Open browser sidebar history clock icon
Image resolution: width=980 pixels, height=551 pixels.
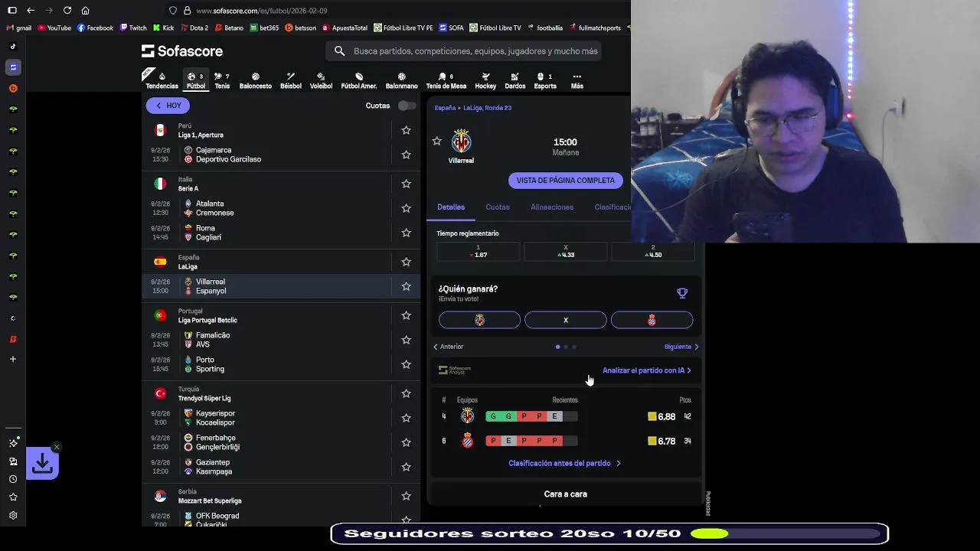(x=13, y=479)
